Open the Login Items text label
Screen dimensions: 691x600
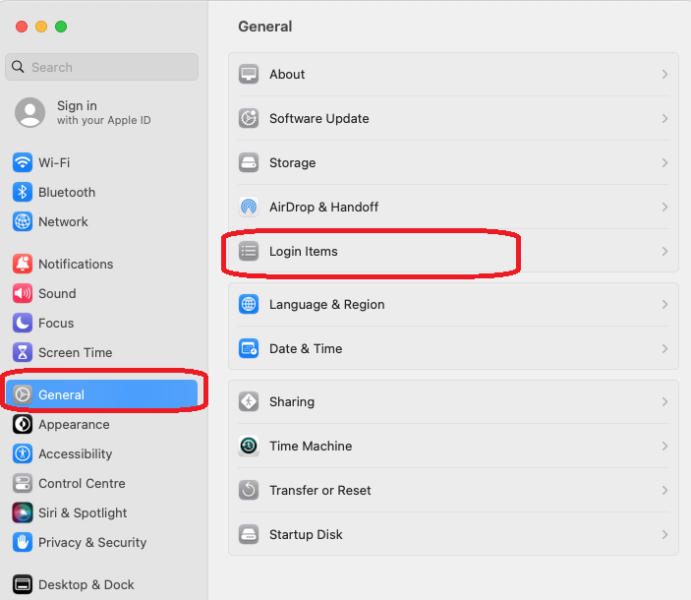pos(304,251)
